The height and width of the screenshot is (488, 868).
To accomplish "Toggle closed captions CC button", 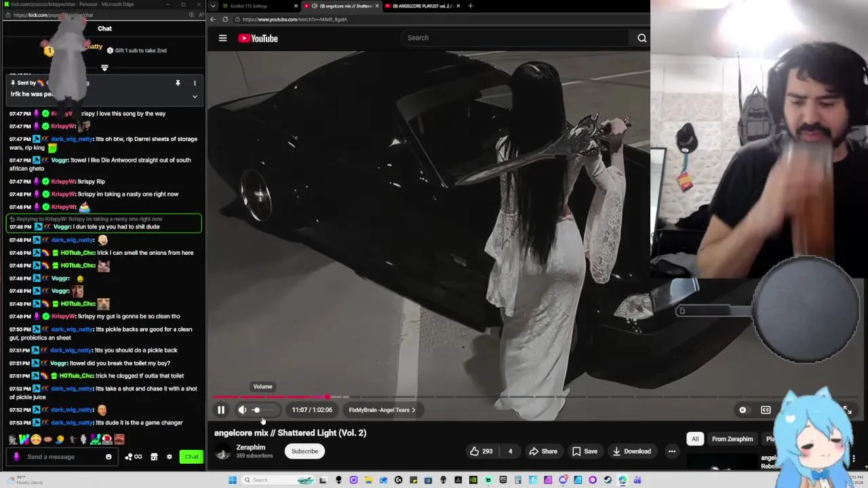I will pyautogui.click(x=766, y=410).
